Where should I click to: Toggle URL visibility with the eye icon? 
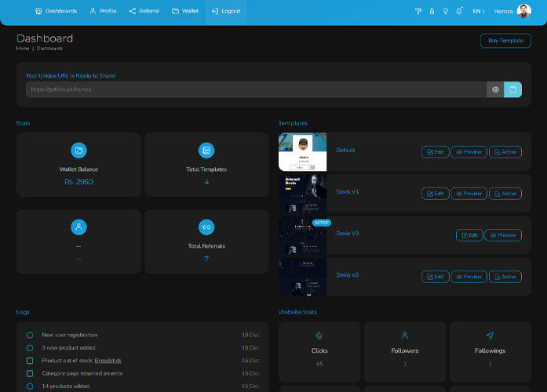[x=495, y=89]
